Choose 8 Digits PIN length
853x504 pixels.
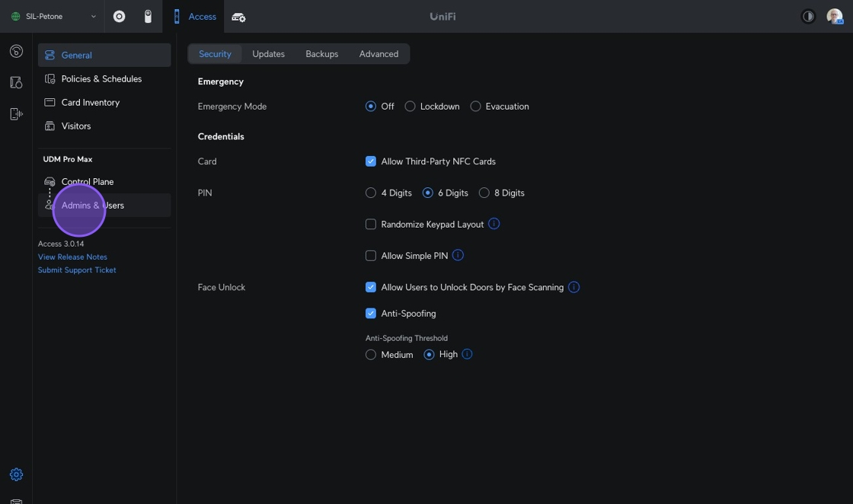484,193
